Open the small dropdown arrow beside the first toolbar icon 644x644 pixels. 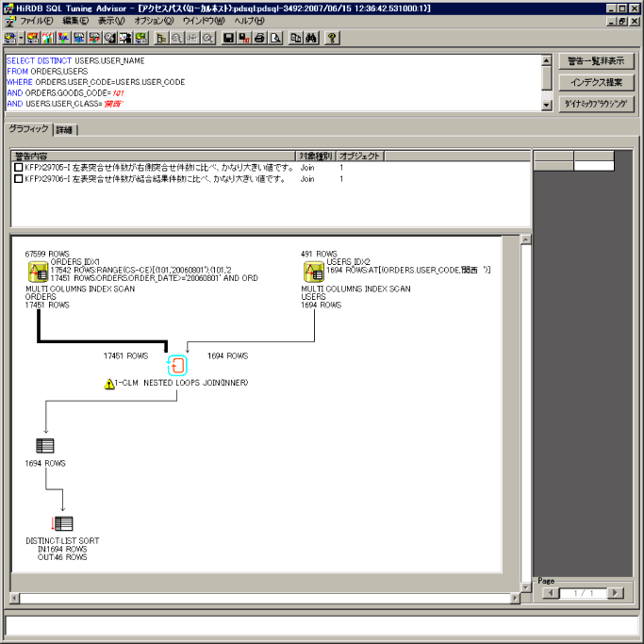(21, 39)
